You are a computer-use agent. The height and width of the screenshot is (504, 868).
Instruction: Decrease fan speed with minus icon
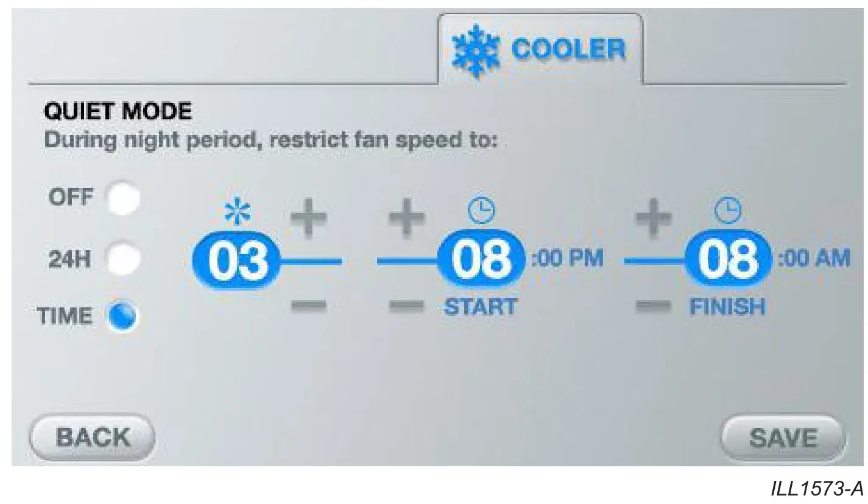308,306
